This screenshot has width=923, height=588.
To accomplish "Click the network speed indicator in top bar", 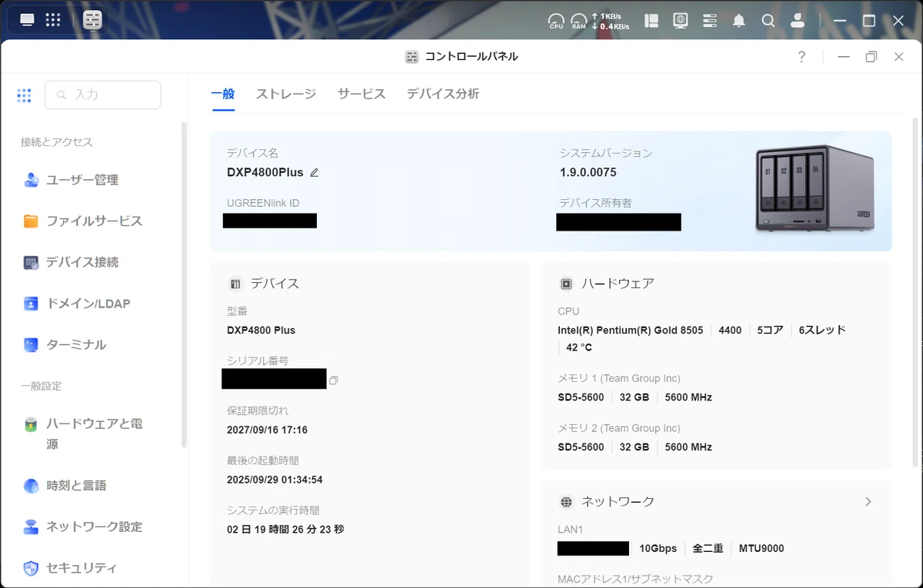I will (610, 21).
